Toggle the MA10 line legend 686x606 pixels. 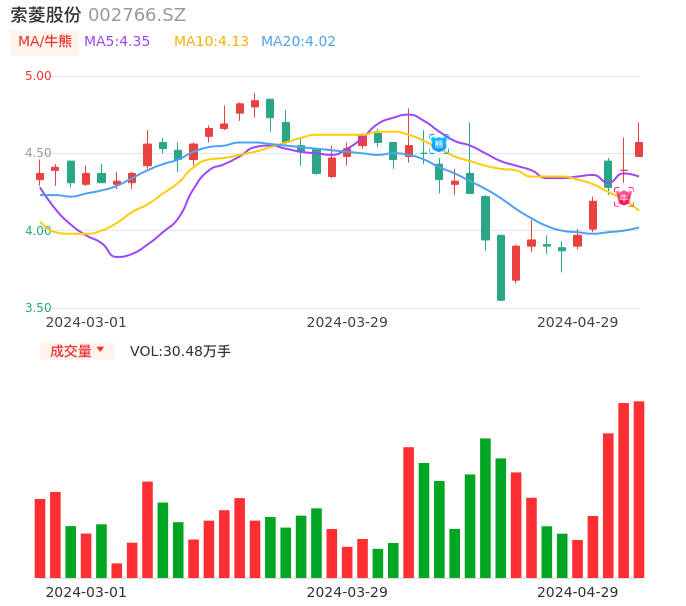(x=211, y=42)
